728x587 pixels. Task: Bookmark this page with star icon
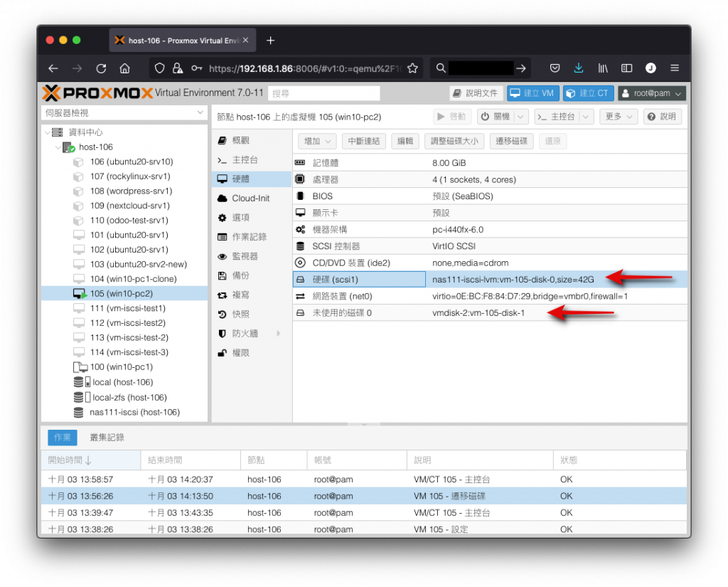click(412, 68)
